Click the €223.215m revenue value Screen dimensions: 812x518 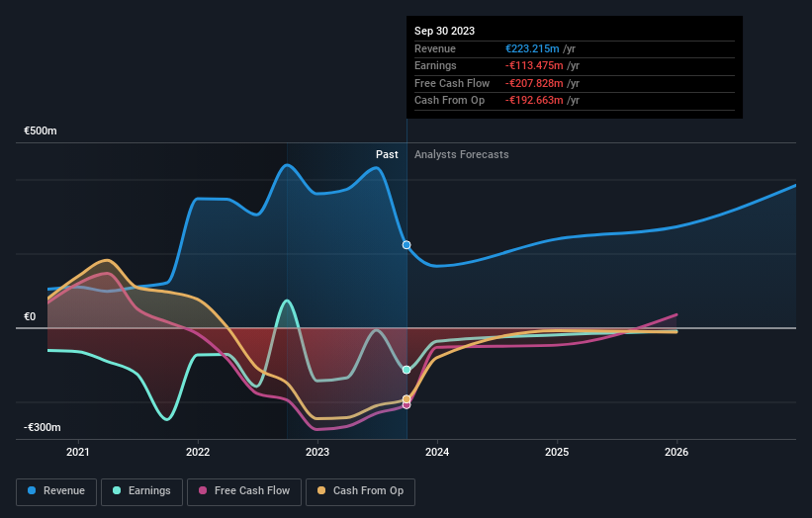point(532,48)
